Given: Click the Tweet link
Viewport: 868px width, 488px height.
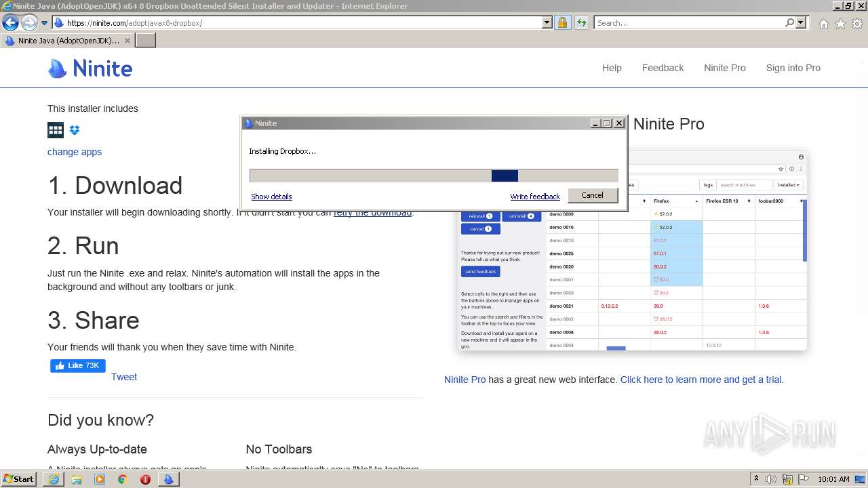Looking at the screenshot, I should pos(124,377).
